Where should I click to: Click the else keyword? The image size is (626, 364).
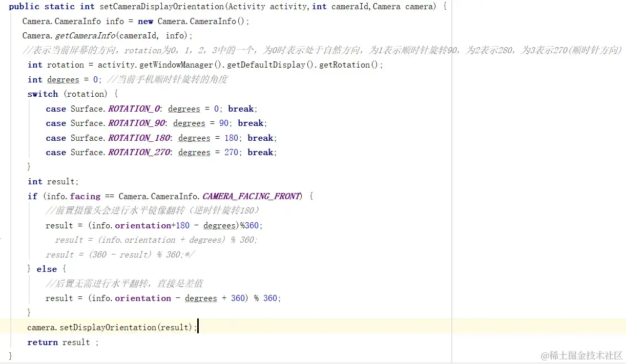coord(47,269)
